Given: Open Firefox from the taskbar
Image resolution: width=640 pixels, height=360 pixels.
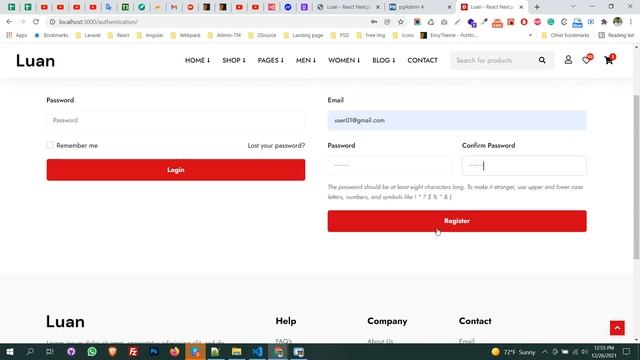Looking at the screenshot, I should point(174,351).
